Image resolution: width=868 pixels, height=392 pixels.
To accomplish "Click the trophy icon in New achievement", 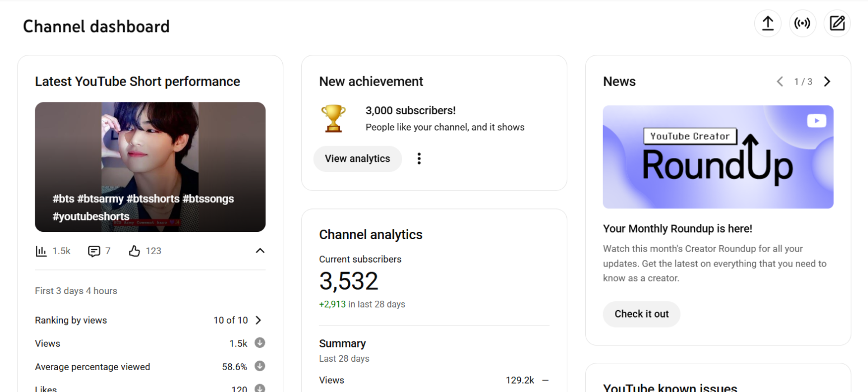I will point(333,119).
